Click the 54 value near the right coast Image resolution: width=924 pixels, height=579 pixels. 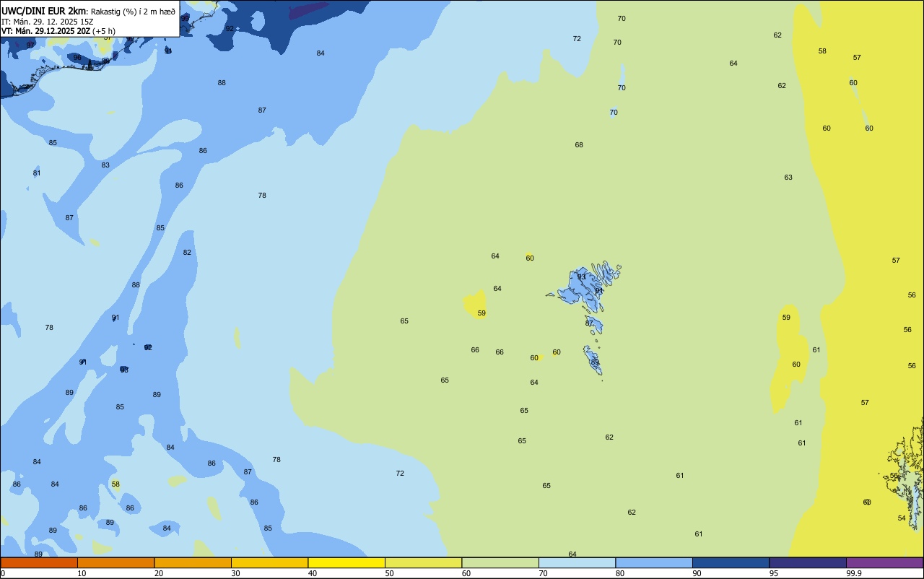(902, 518)
